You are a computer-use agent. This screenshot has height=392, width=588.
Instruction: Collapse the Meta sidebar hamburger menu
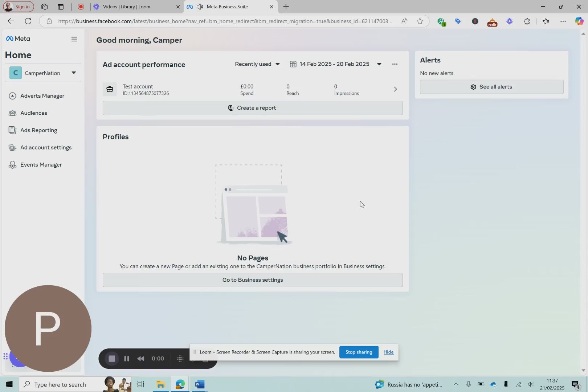point(74,39)
